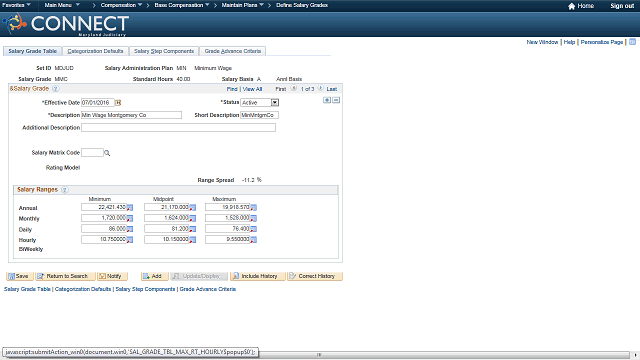The height and width of the screenshot is (360, 640).
Task: Expand the Main Menu dropdown
Action: pyautogui.click(x=62, y=5)
